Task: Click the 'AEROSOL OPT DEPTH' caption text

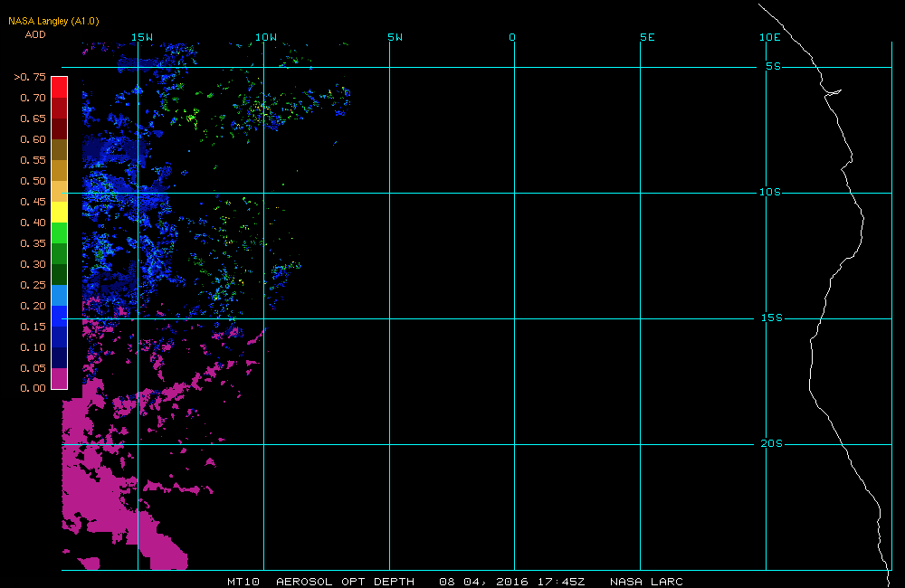Action: point(345,582)
